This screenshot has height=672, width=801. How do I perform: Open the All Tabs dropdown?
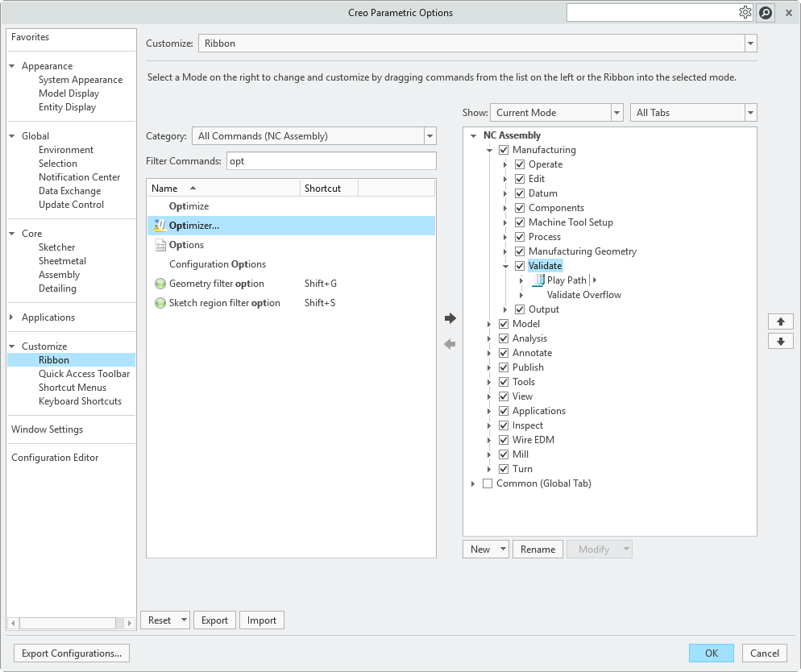tap(750, 112)
